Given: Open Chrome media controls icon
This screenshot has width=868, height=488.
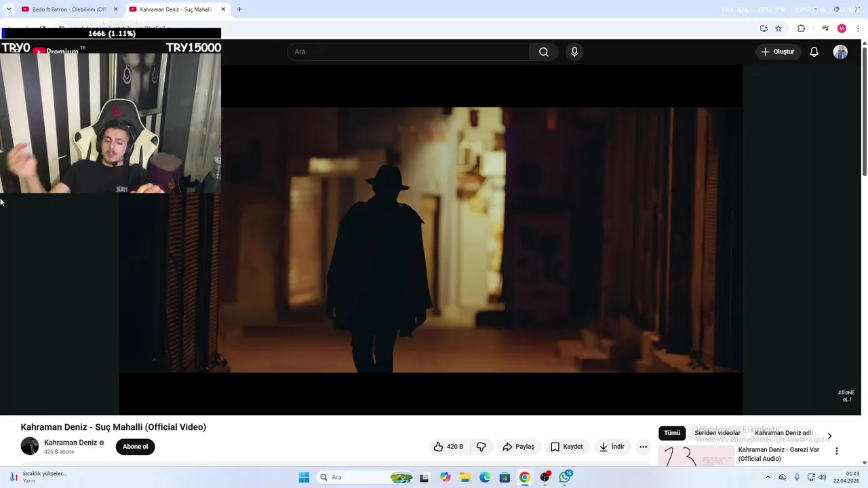Looking at the screenshot, I should click(825, 28).
